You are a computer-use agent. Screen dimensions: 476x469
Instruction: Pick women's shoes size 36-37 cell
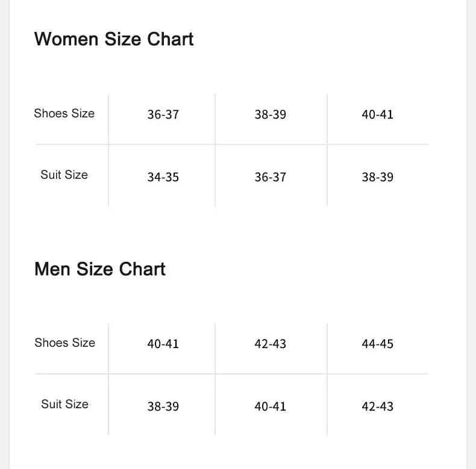[x=163, y=114]
